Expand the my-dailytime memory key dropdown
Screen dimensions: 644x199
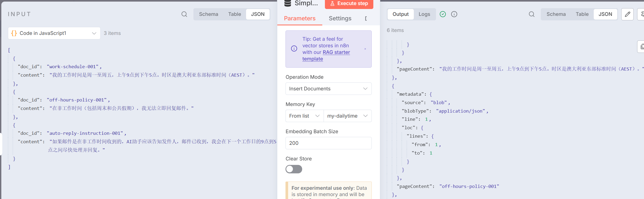click(x=347, y=116)
